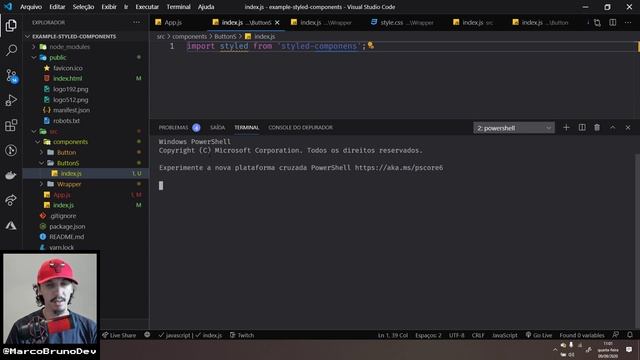The width and height of the screenshot is (640, 360).
Task: Open Source Control view icon
Action: point(11,76)
